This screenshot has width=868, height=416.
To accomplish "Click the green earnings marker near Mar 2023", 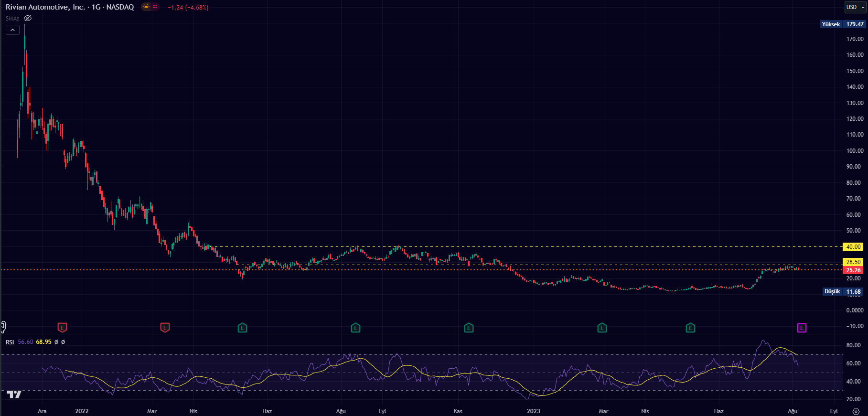I will [602, 328].
